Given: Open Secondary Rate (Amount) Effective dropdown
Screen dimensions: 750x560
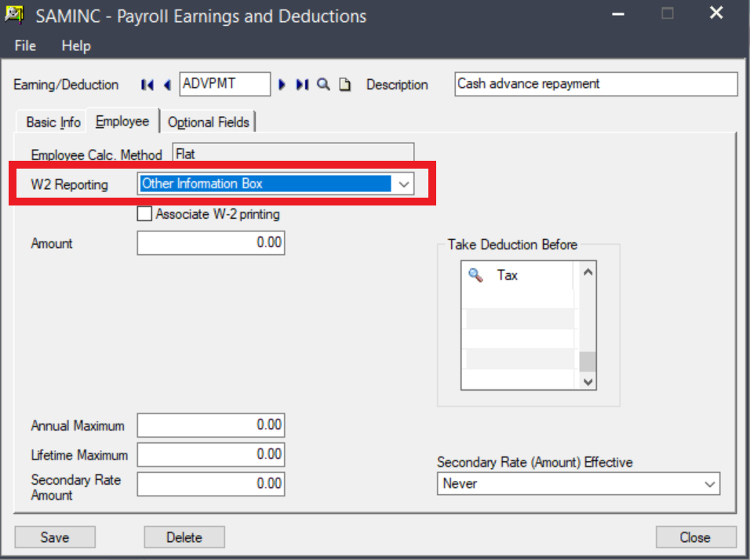Looking at the screenshot, I should [710, 484].
